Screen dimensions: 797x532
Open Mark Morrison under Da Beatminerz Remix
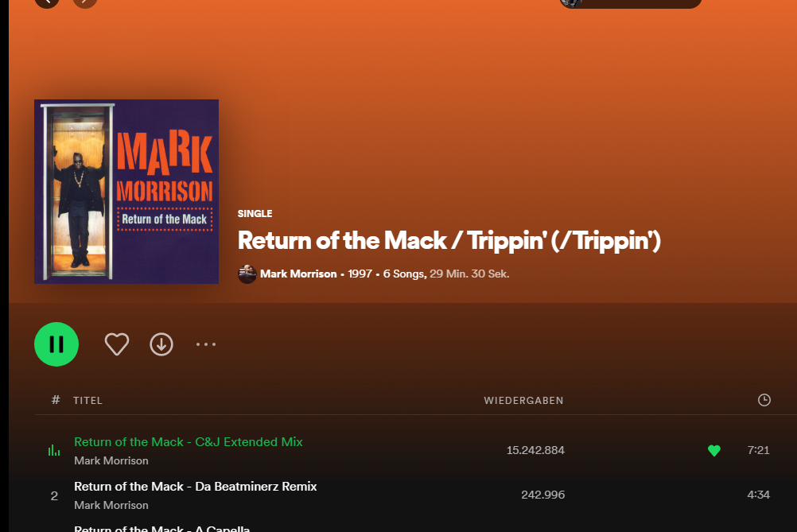111,505
